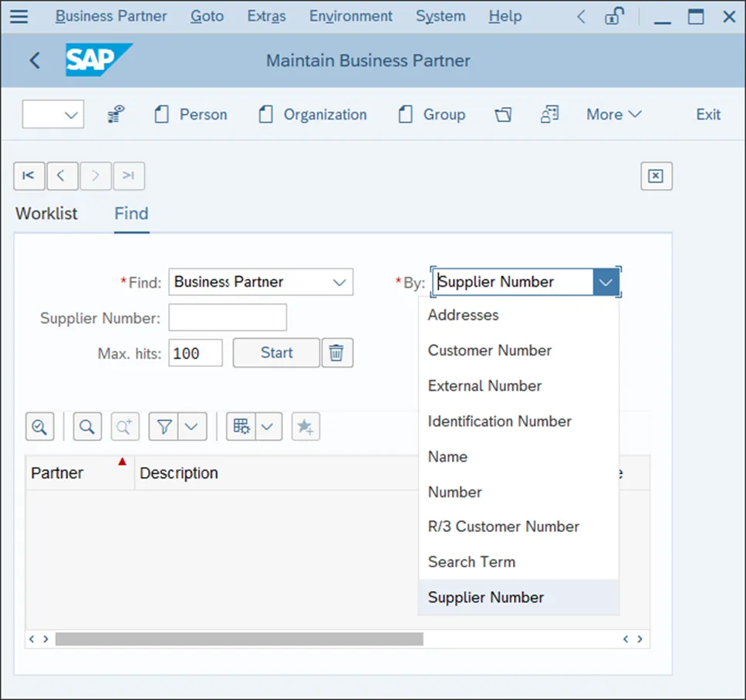Image resolution: width=746 pixels, height=700 pixels.
Task: Create a new Organization business partner
Action: click(312, 115)
